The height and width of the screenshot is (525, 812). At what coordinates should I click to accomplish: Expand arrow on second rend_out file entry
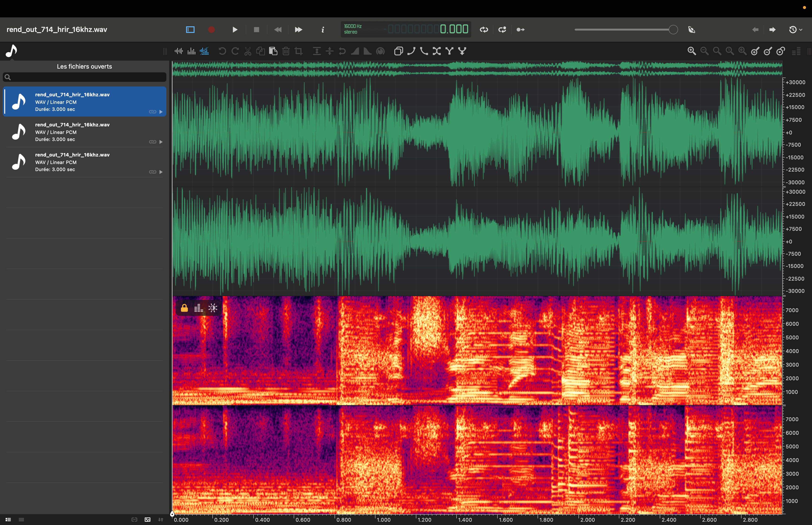[161, 142]
